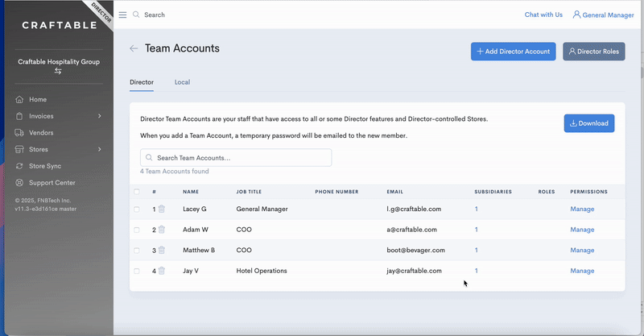644x336 pixels.
Task: Open subsidiaries count for Adam W row
Action: (x=477, y=230)
